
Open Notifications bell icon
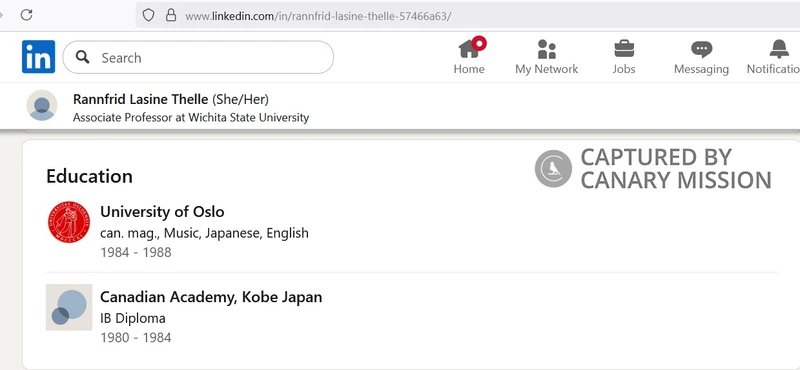coord(779,49)
